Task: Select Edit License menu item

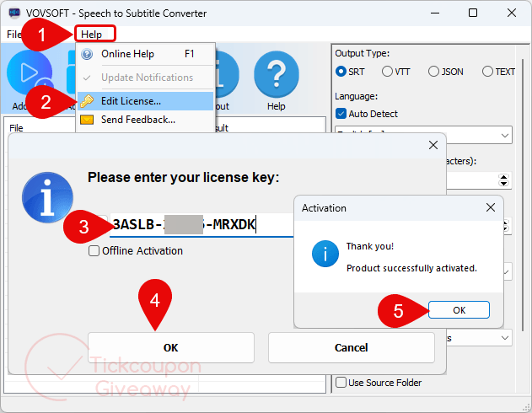Action: (146, 101)
